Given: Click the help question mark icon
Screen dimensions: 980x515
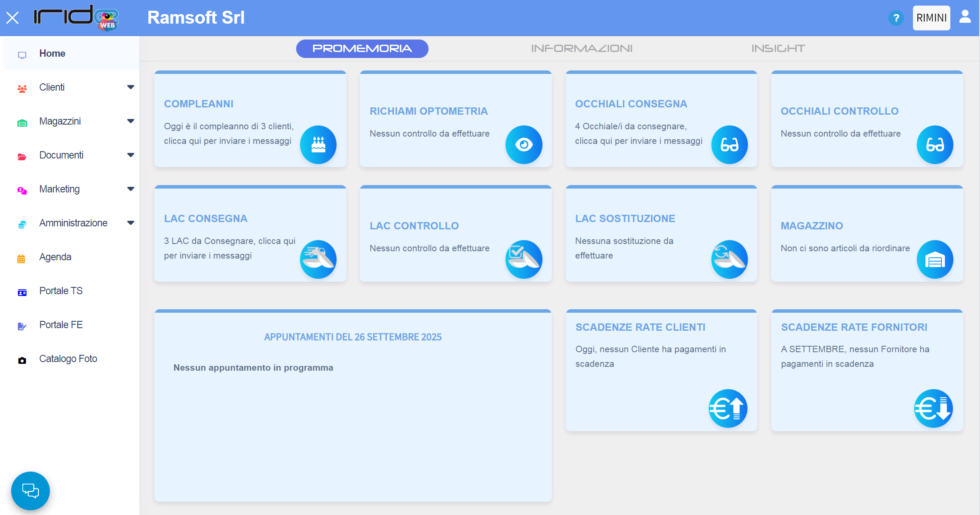Looking at the screenshot, I should 896,18.
